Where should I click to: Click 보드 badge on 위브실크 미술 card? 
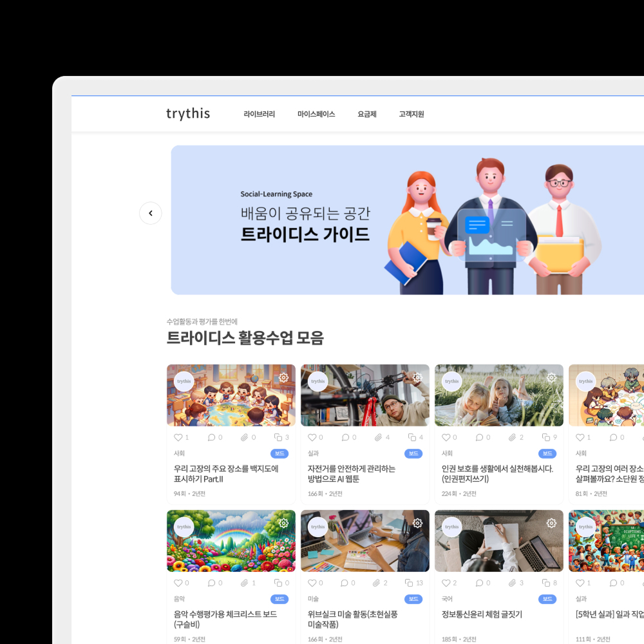pyautogui.click(x=413, y=599)
